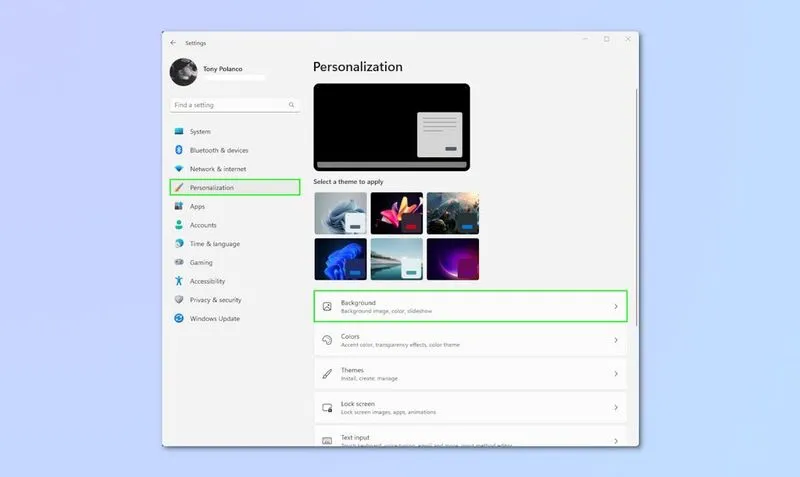Click the Themes brush icon
The height and width of the screenshot is (477, 800).
[327, 374]
